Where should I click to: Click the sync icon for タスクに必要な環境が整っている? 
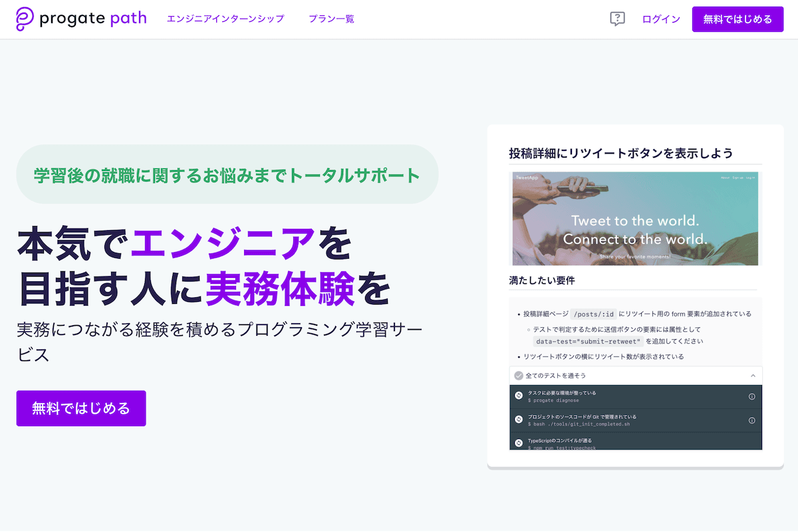point(519,396)
